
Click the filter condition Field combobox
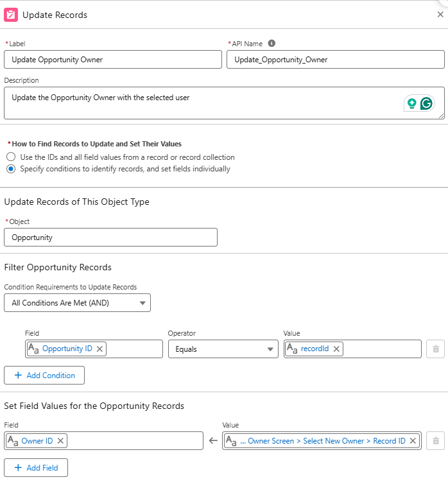point(94,349)
